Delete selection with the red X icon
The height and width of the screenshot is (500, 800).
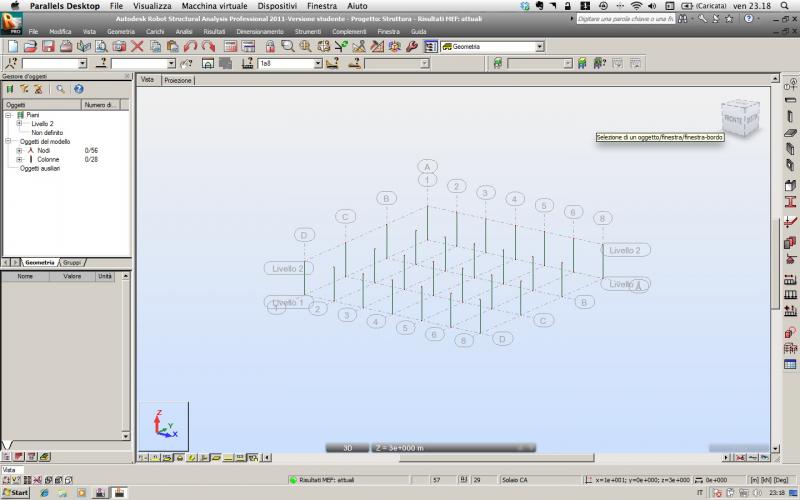coord(137,46)
